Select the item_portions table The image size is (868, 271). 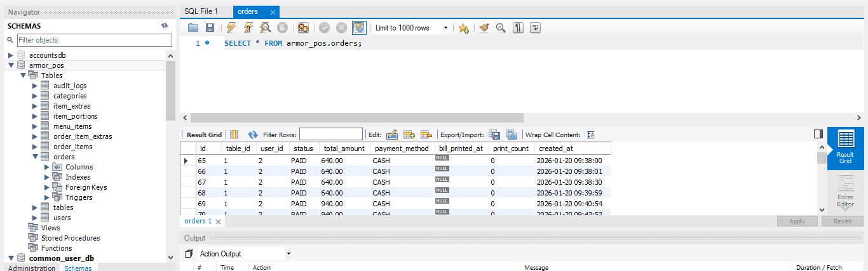click(x=75, y=116)
